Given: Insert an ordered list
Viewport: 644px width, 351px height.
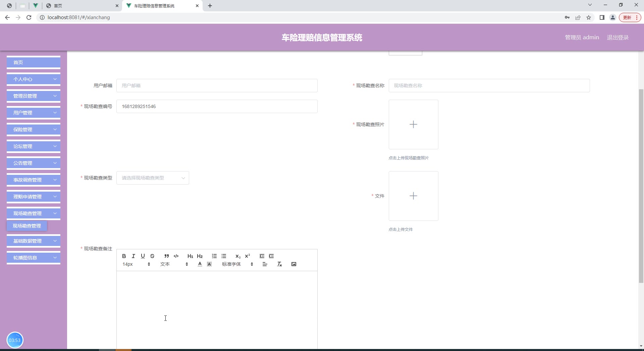Looking at the screenshot, I should (214, 256).
